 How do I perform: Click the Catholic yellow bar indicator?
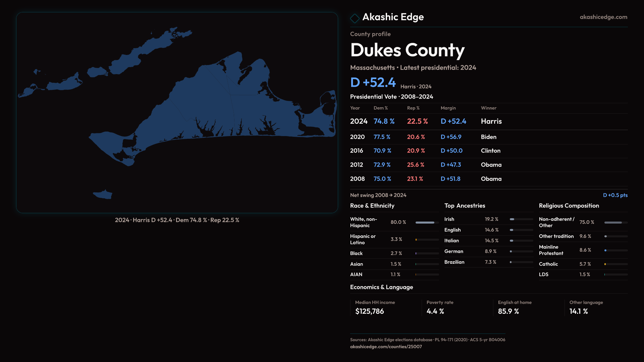(605, 264)
